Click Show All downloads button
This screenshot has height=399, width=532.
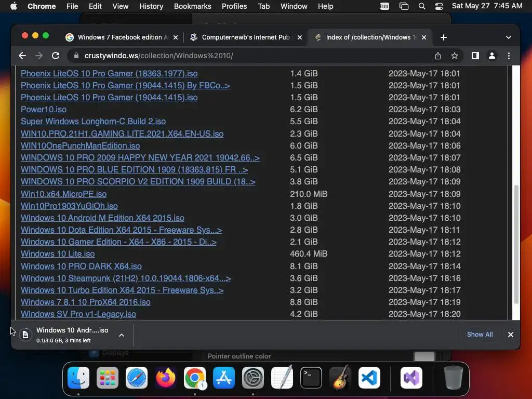click(x=480, y=335)
